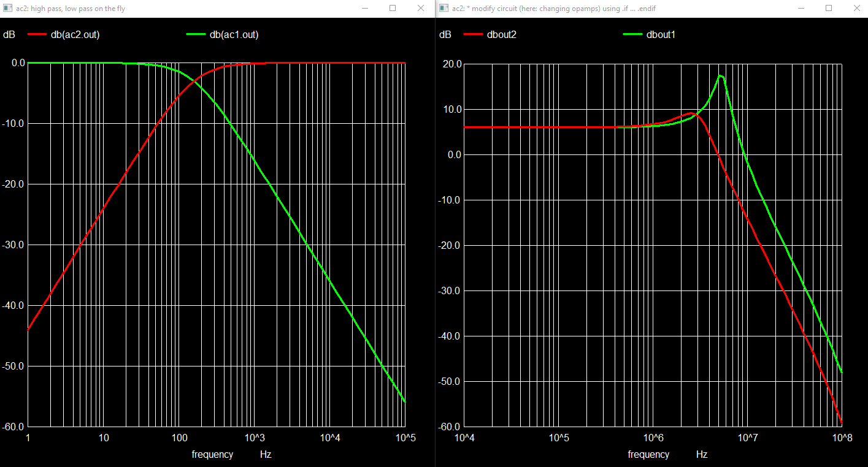The image size is (868, 467).
Task: Click the app icon in the right plot window title bar
Action: tap(444, 9)
